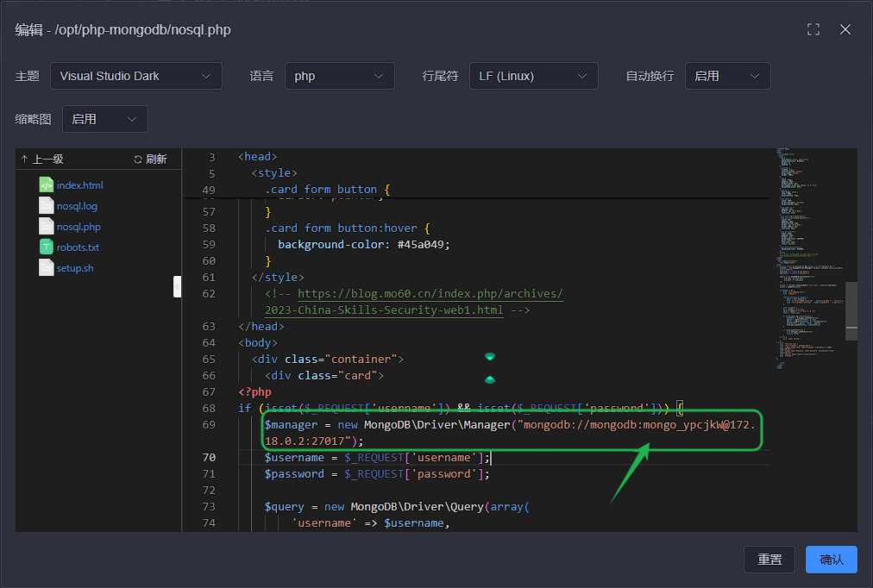Collapse the file sidebar panel handle

point(178,286)
